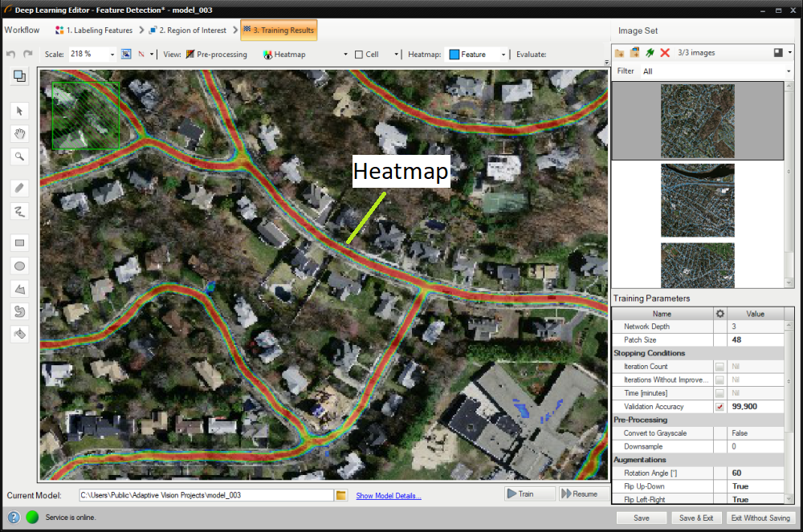803x532 pixels.
Task: Enable the Iteration Count checkbox
Action: tap(719, 367)
